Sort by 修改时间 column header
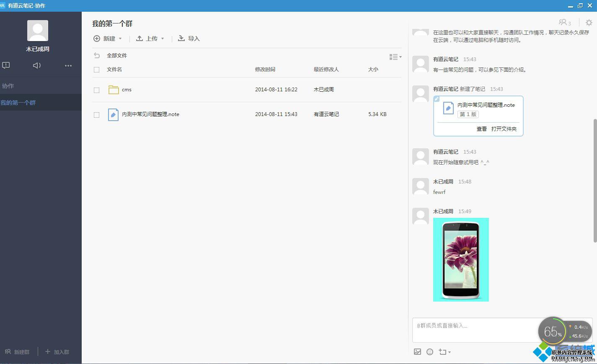 265,70
